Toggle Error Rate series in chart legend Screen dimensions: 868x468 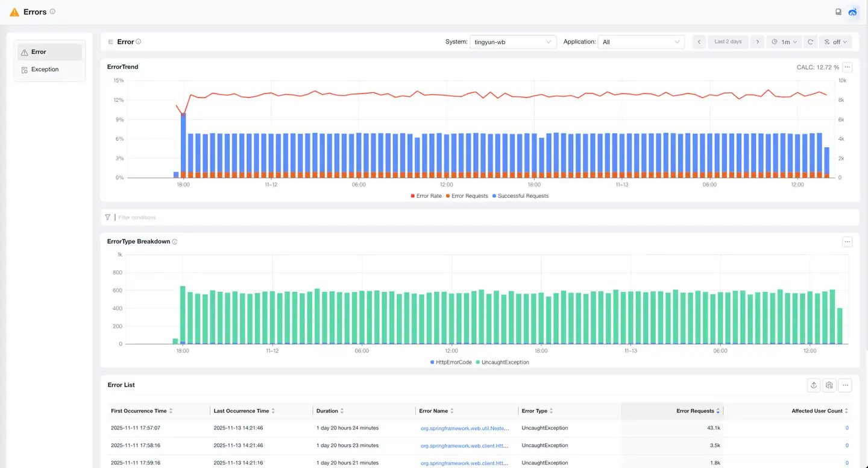426,196
